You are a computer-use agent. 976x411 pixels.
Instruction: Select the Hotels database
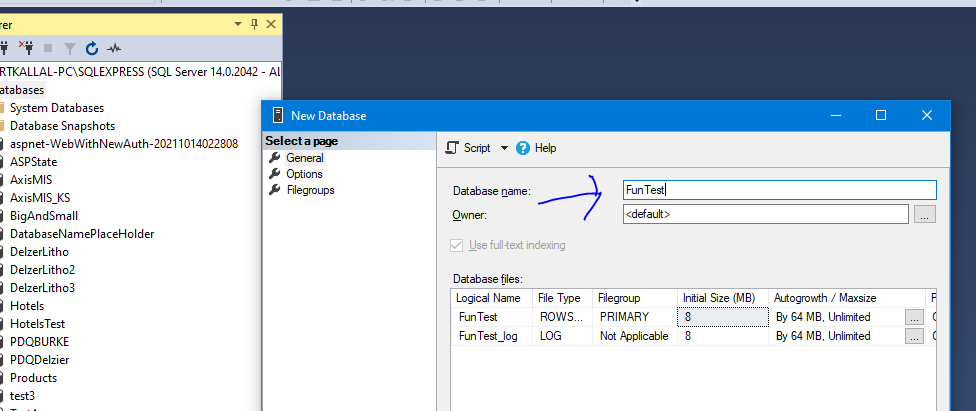(27, 306)
